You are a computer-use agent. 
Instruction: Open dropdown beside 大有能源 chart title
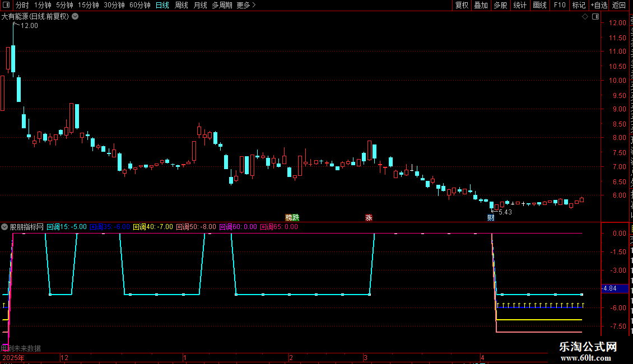75,17
